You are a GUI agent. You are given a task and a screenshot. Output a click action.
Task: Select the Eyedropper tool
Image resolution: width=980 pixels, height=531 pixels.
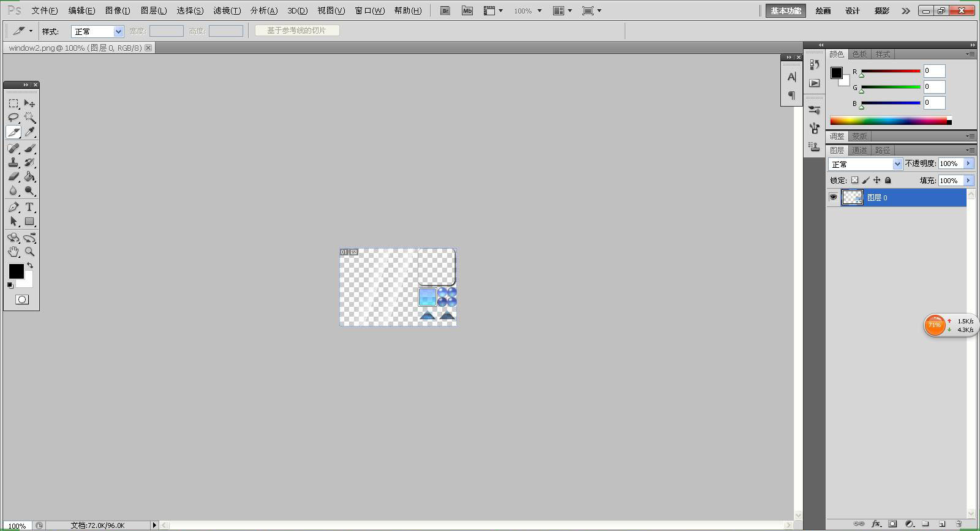tap(29, 132)
